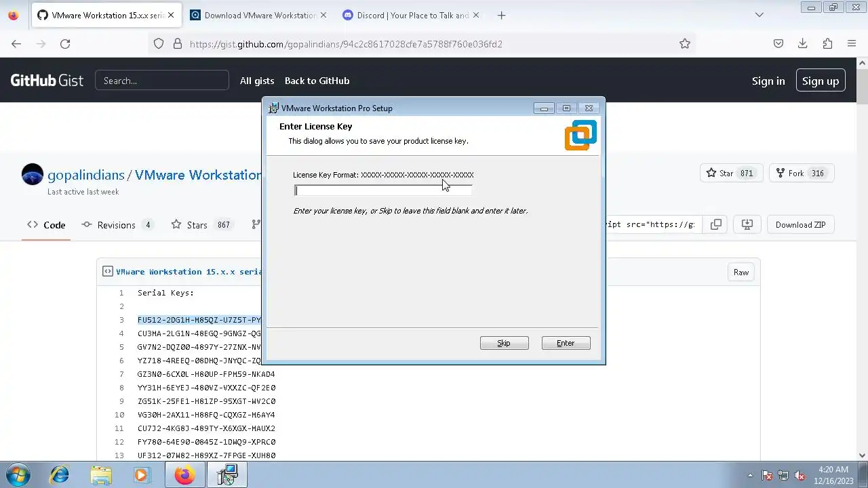Viewport: 868px width, 488px height.
Task: Close the Download VMware Workstation tab
Action: coord(323,15)
